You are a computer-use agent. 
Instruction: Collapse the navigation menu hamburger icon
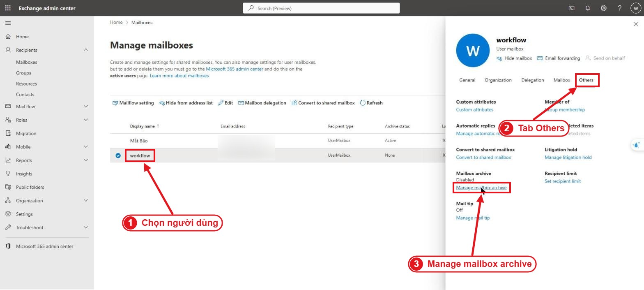(x=8, y=23)
